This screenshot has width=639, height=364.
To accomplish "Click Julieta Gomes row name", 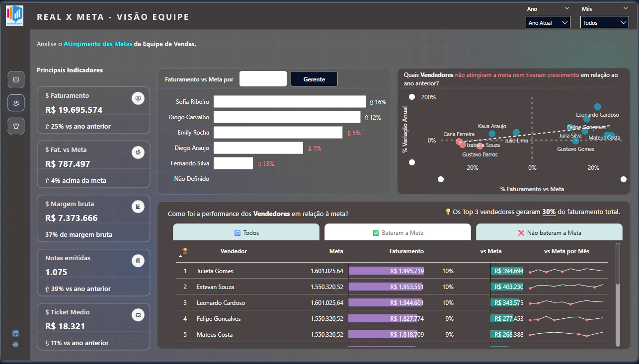I will coord(215,271).
